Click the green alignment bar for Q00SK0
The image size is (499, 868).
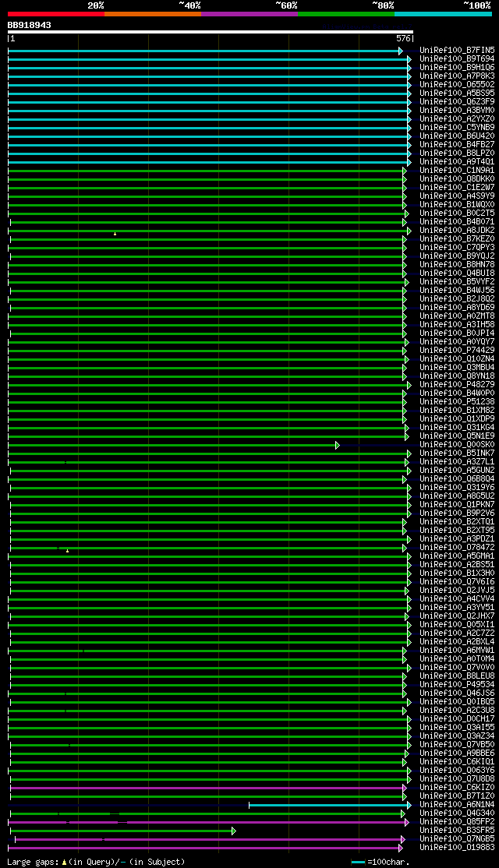pos(173,445)
